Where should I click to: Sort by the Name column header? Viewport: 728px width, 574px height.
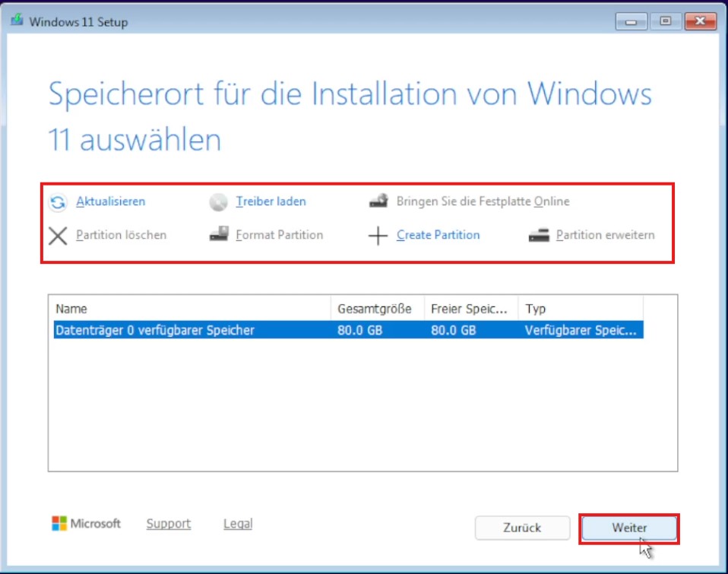pos(189,309)
